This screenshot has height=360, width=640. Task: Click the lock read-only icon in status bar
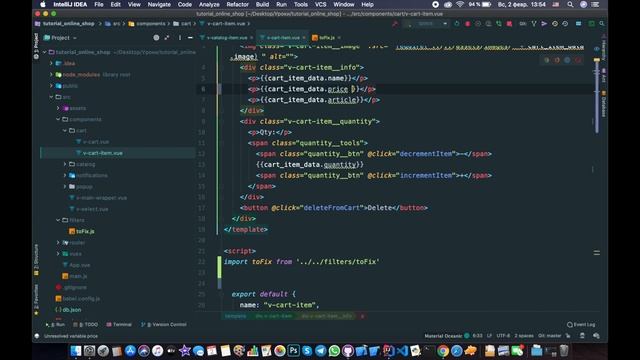568,336
